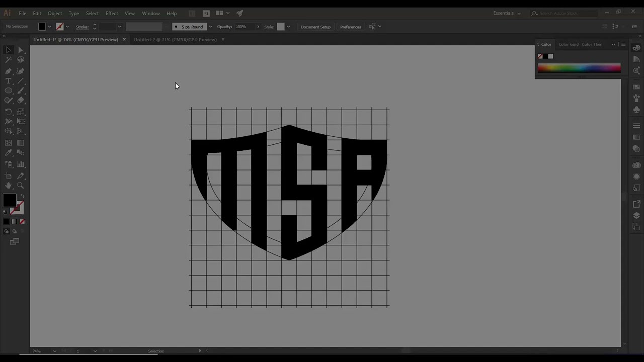
Task: Change screen mode in the toolbar
Action: click(x=14, y=242)
